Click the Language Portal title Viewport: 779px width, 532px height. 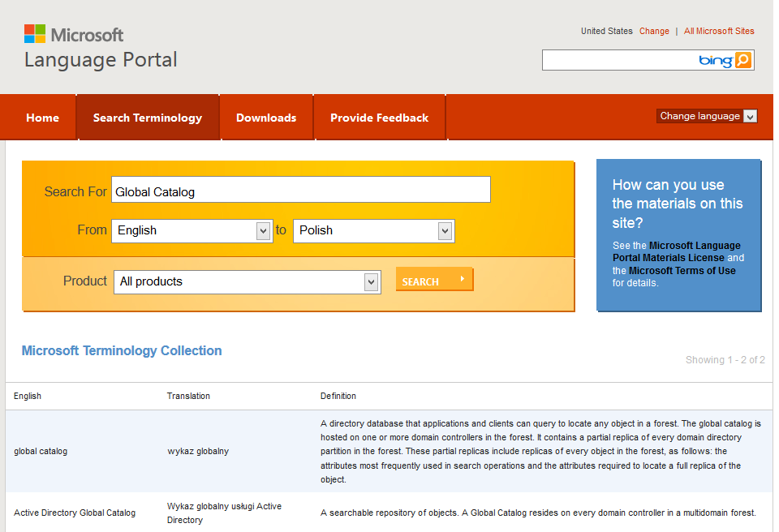click(101, 60)
